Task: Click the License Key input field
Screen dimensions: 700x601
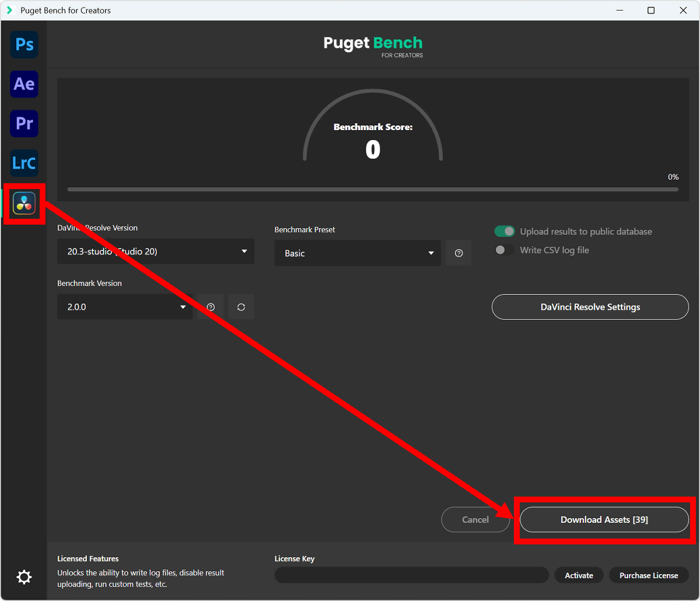Action: [411, 575]
